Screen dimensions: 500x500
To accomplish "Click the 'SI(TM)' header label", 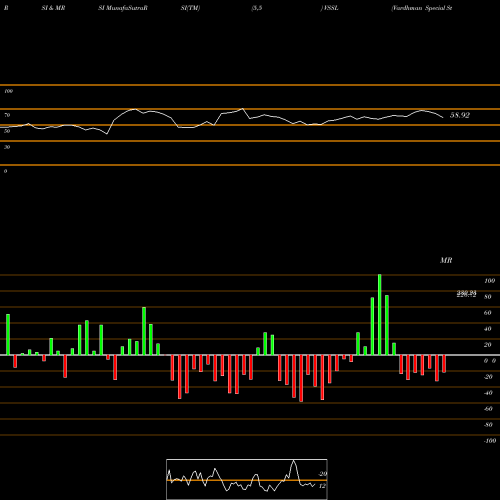I will pos(190,8).
